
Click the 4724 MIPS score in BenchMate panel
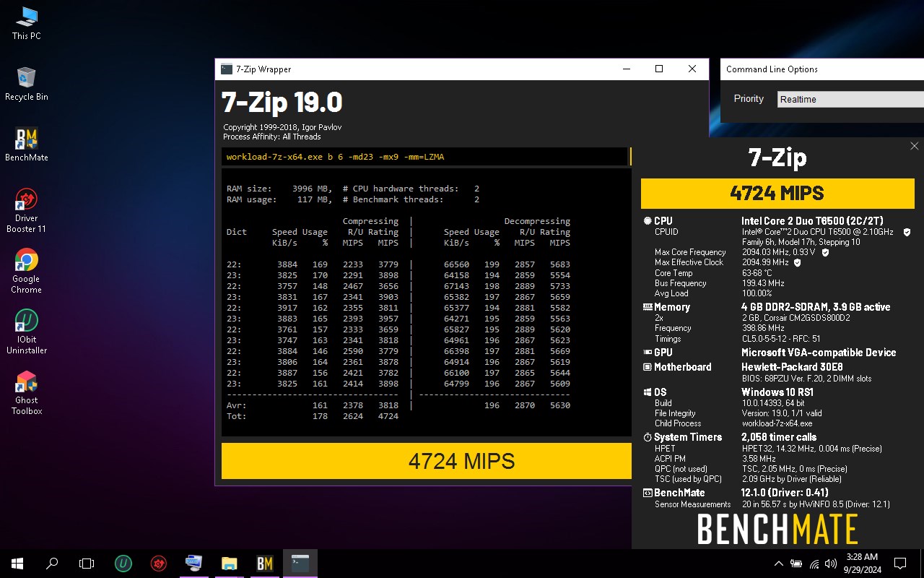click(x=777, y=194)
